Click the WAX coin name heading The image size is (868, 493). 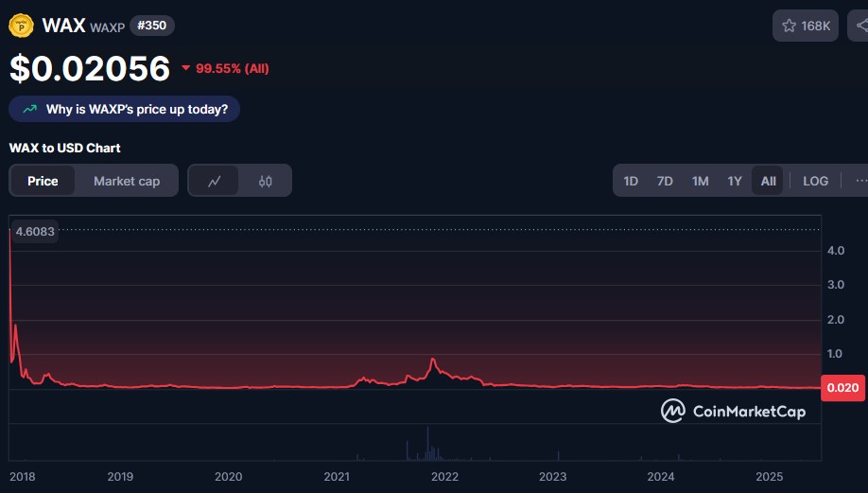coord(63,26)
